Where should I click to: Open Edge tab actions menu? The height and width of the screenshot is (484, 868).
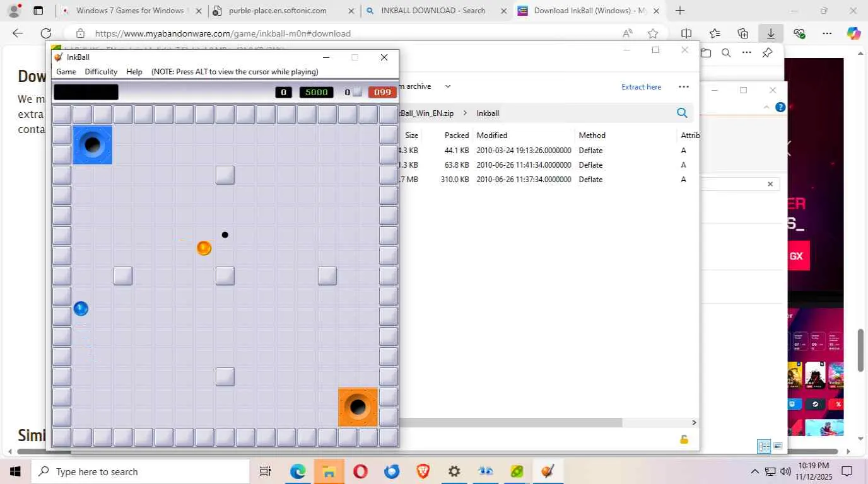click(x=38, y=11)
